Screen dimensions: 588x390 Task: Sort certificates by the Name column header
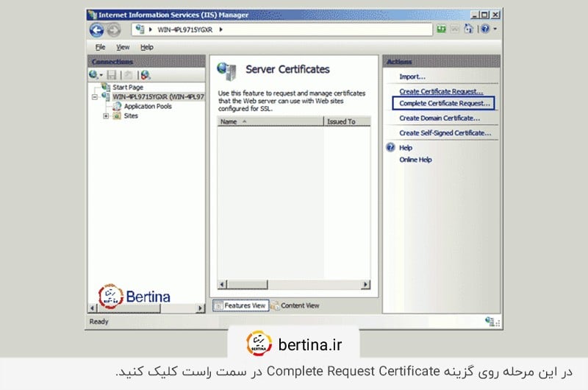[x=269, y=121]
